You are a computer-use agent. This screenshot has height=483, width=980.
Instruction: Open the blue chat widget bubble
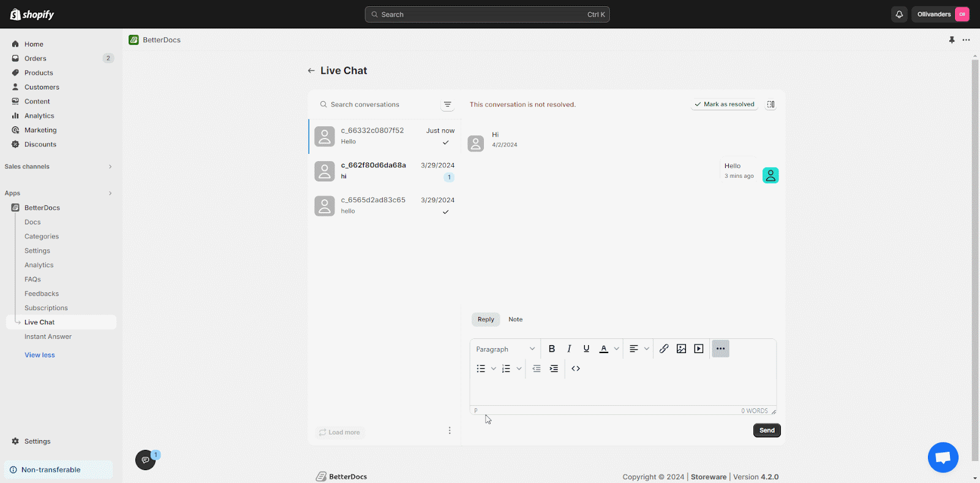943,457
